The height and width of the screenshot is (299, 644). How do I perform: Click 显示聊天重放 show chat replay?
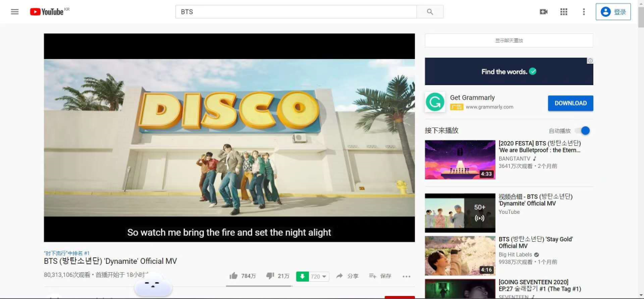coord(509,41)
